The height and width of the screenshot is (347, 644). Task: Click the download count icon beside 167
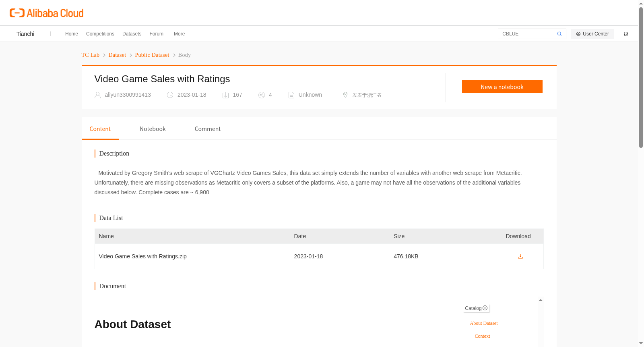click(x=226, y=95)
